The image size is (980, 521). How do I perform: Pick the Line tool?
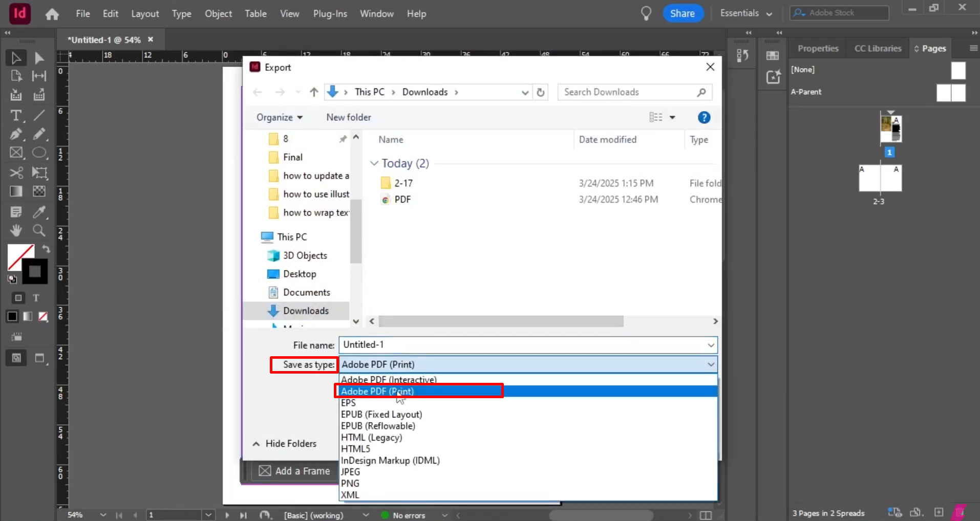click(x=39, y=116)
